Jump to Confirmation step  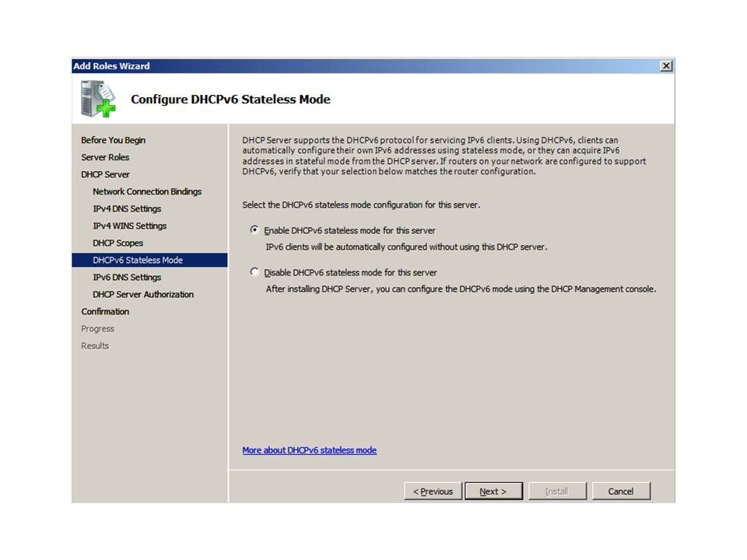105,311
